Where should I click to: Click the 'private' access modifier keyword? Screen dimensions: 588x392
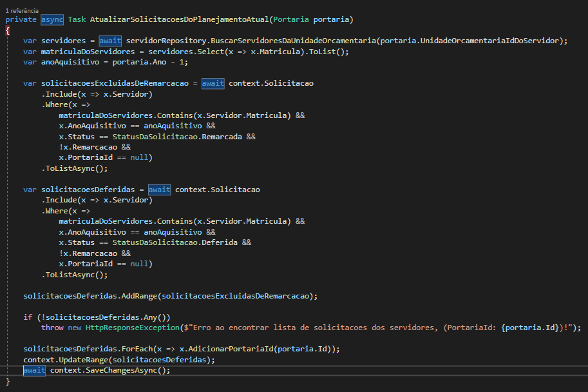(21, 19)
